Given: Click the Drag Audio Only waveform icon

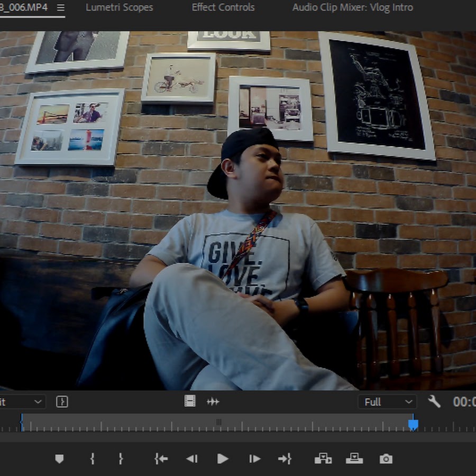Looking at the screenshot, I should coord(213,401).
